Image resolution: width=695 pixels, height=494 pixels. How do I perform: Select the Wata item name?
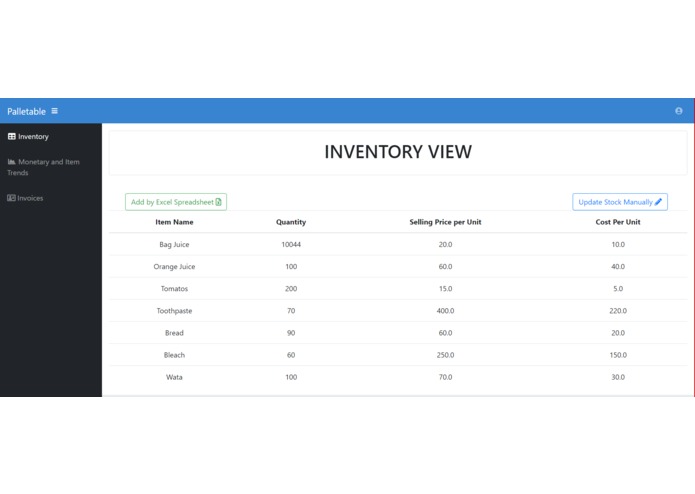point(174,377)
